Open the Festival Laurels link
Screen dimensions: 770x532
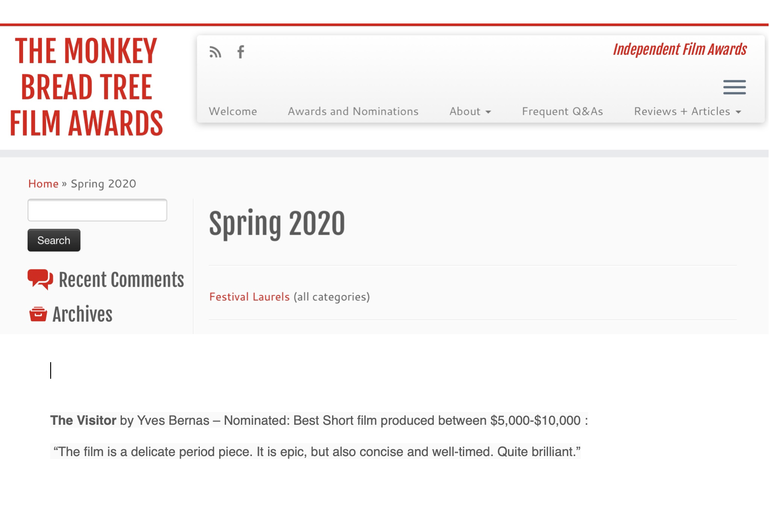(x=249, y=297)
